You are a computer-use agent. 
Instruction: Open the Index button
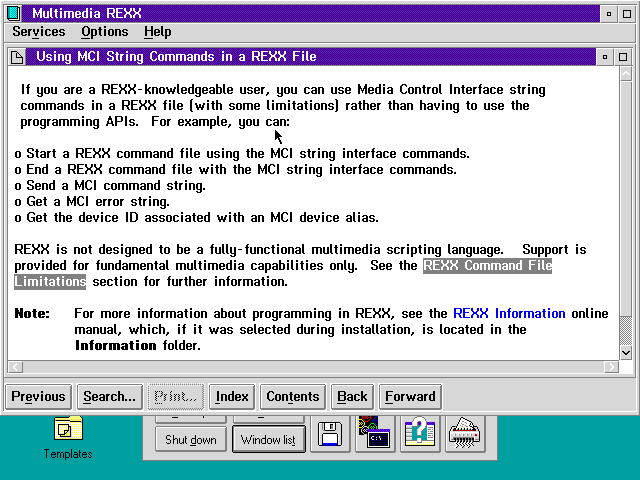232,396
